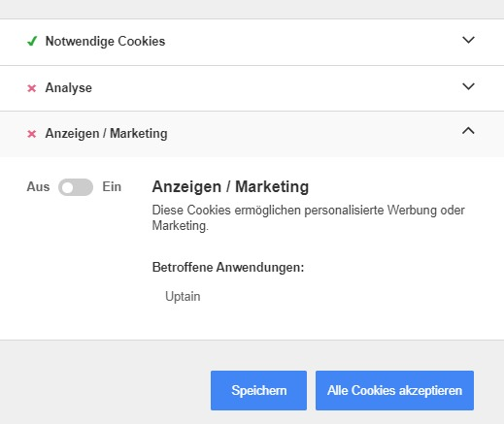Image resolution: width=504 pixels, height=424 pixels.
Task: Expand Notwendige Cookies with its down chevron
Action: click(468, 40)
